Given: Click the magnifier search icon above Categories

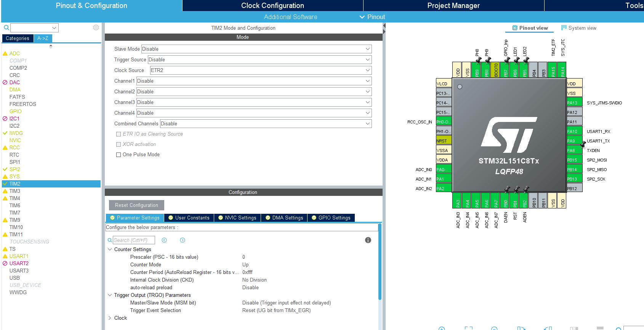Looking at the screenshot, I should pos(6,27).
